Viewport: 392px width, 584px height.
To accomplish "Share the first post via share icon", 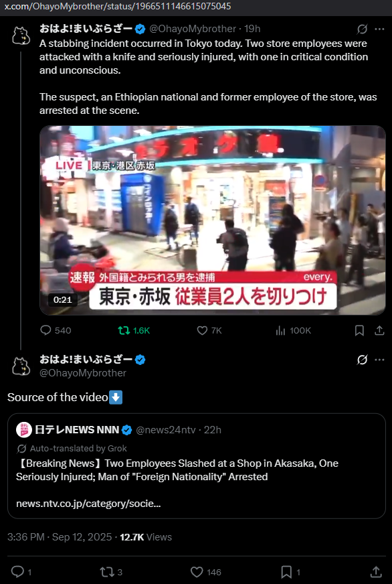I will 379,330.
